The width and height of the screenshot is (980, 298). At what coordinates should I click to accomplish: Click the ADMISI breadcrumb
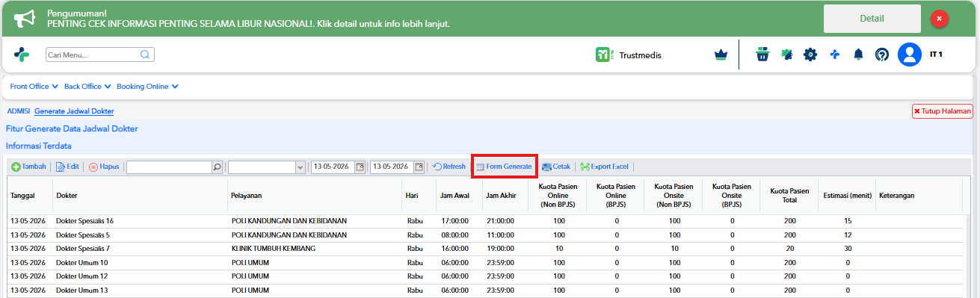(x=19, y=111)
